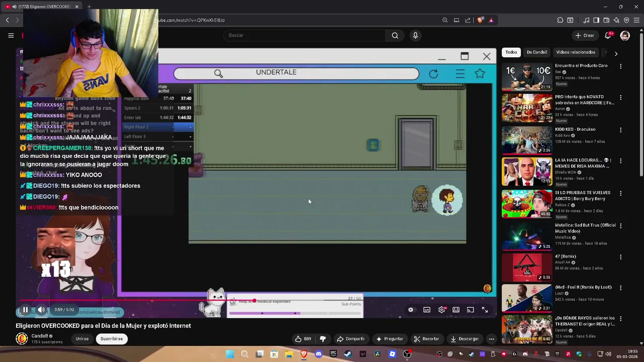The height and width of the screenshot is (362, 644).
Task: Open KIDD KEO Dracukeo thumbnail
Action: [x=527, y=140]
